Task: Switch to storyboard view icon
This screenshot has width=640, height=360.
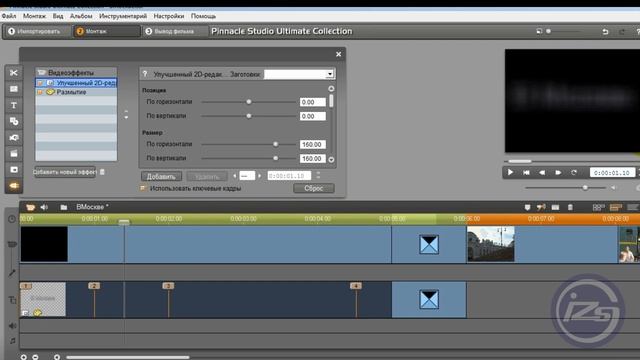Action: tap(598, 207)
